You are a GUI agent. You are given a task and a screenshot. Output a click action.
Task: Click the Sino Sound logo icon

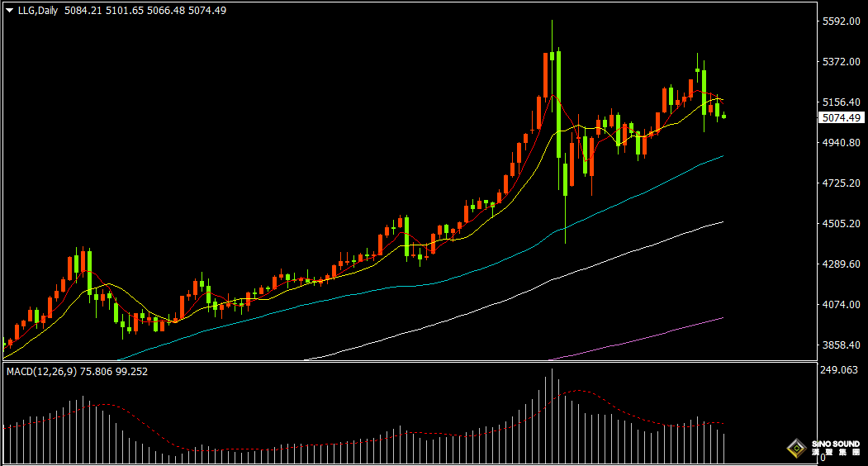[x=796, y=449]
